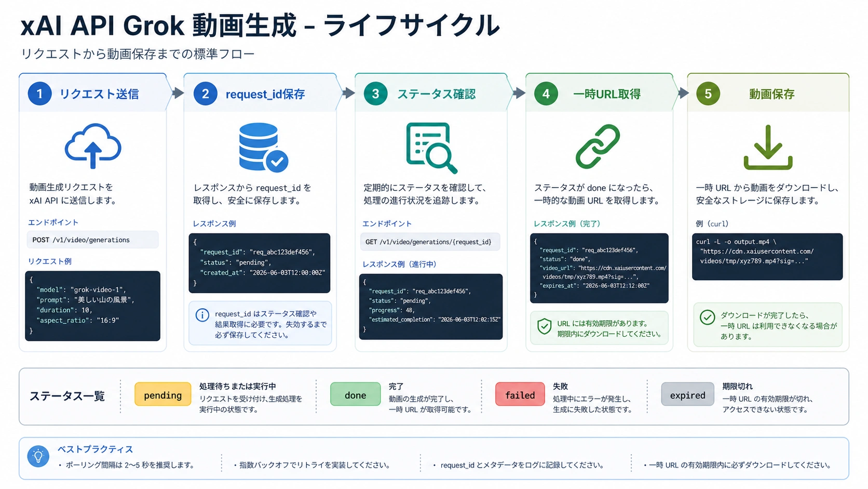Click the shield check icon in URL note

(x=544, y=326)
